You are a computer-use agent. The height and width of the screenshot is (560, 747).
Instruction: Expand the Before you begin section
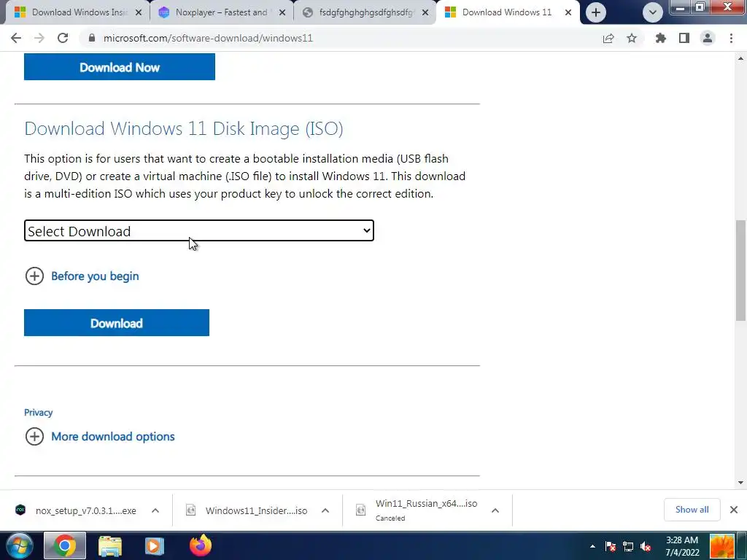tap(82, 276)
